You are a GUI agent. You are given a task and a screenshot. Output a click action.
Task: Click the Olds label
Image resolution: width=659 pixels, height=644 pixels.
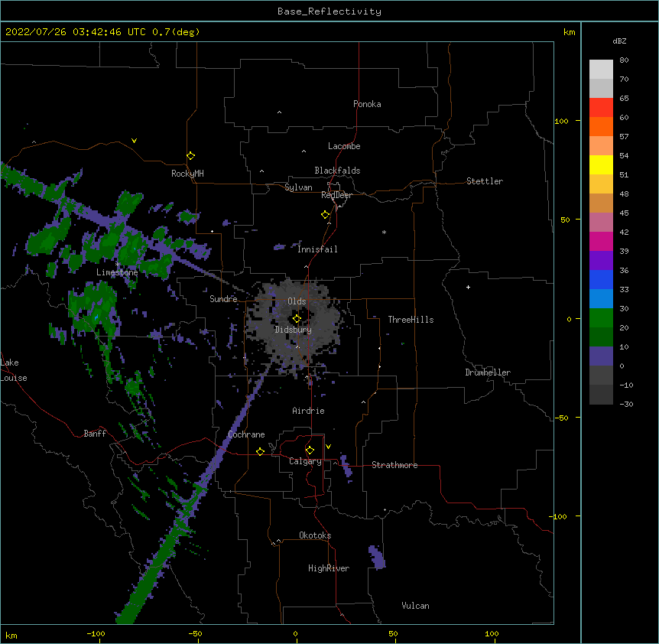[297, 301]
